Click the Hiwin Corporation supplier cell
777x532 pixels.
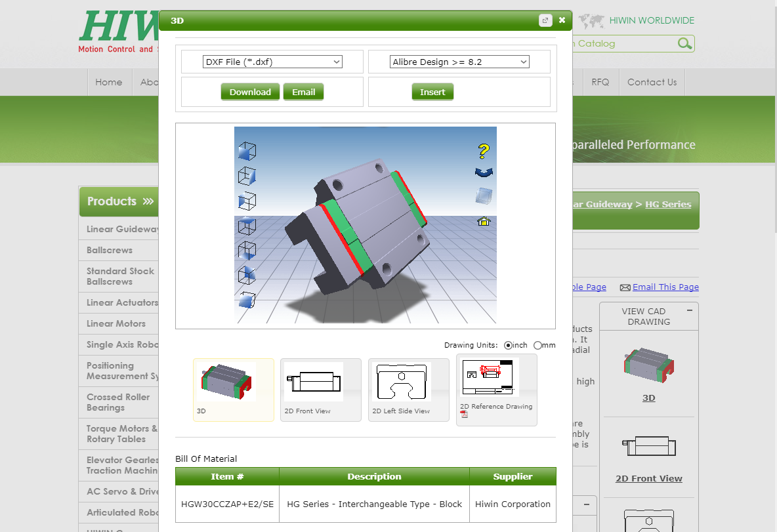513,504
